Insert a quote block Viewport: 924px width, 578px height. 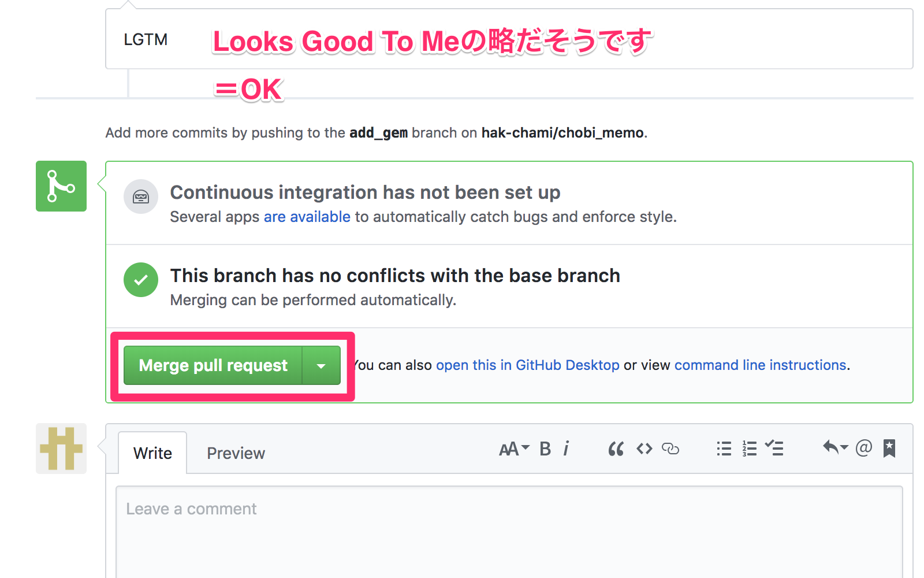click(x=616, y=449)
